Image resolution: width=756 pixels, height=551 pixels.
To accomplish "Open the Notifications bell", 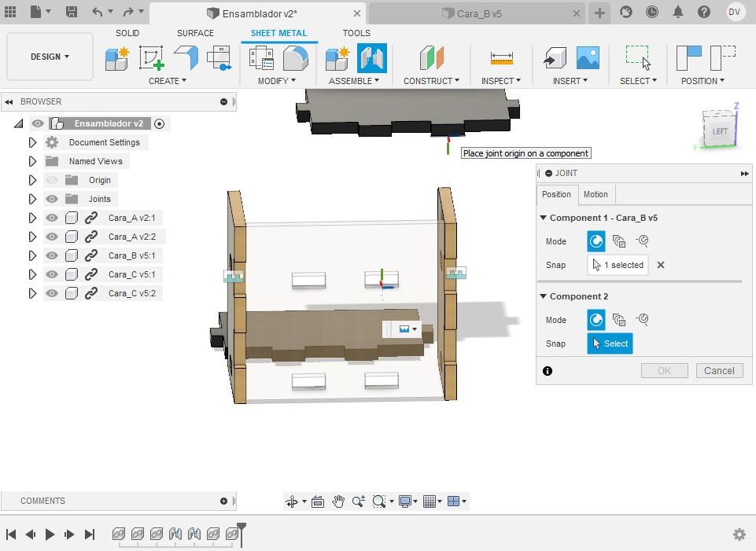I will pos(678,12).
